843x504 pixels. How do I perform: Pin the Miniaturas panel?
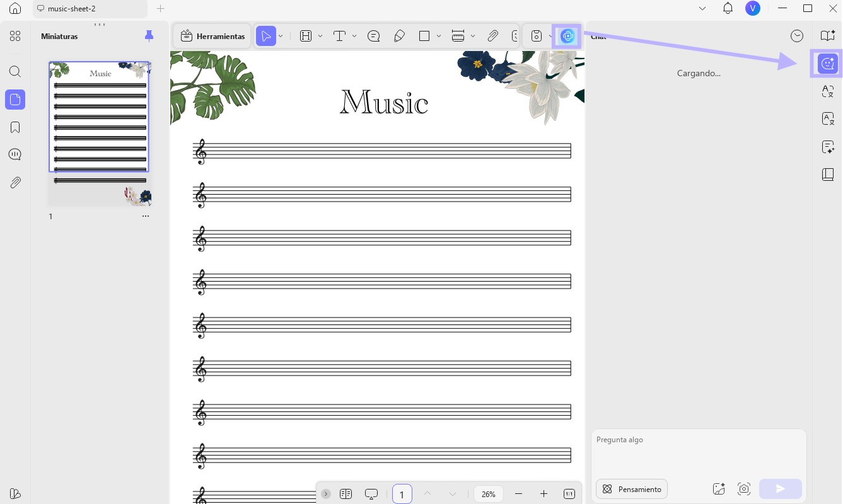click(x=149, y=36)
